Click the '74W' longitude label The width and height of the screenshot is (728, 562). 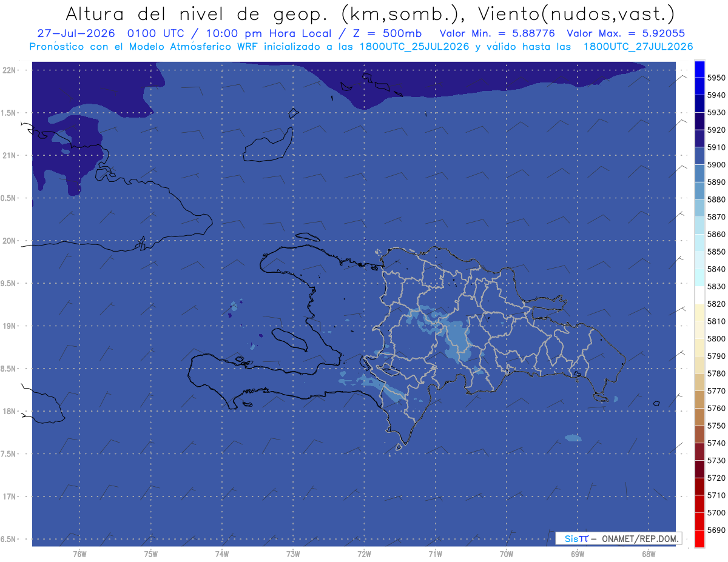(x=222, y=554)
